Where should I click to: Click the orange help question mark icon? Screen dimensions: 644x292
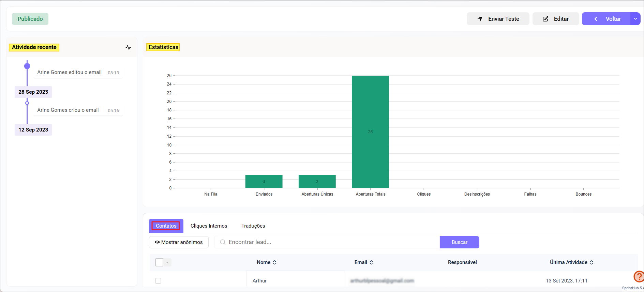(x=639, y=276)
